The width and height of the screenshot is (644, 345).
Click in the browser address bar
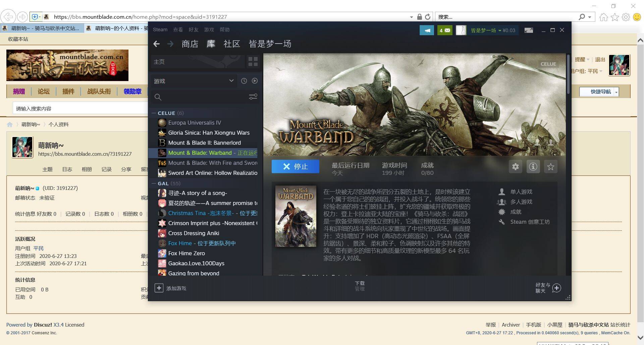[x=231, y=17]
